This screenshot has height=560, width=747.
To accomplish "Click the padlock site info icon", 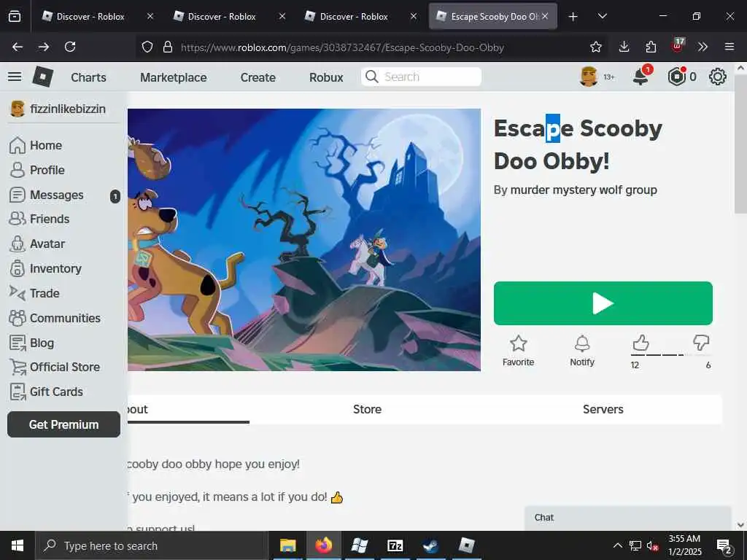I will [168, 47].
